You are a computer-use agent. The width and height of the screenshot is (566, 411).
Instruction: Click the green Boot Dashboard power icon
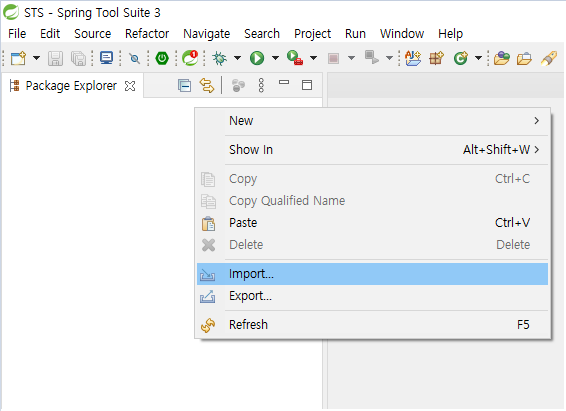pyautogui.click(x=162, y=58)
